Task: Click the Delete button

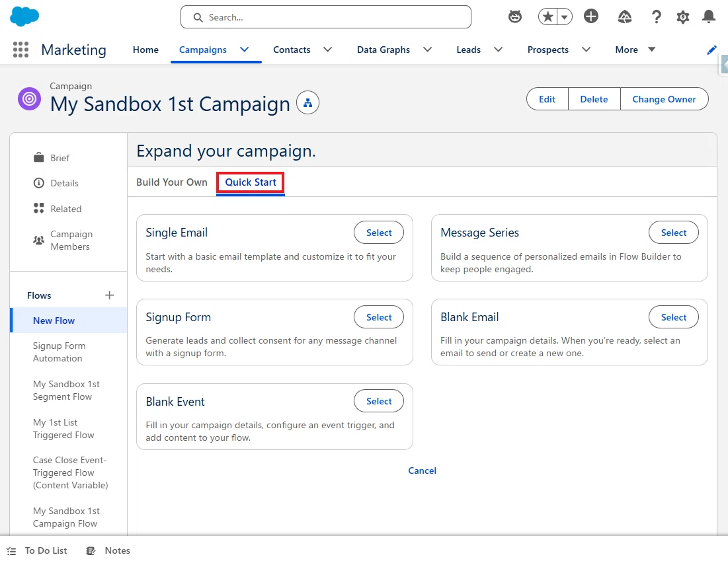Action: 594,99
